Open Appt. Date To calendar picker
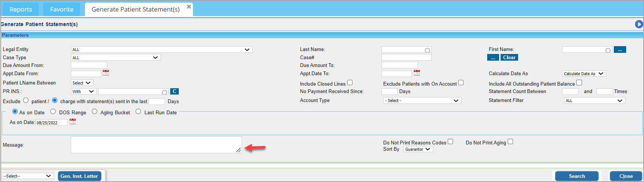644x182 pixels. [416, 73]
